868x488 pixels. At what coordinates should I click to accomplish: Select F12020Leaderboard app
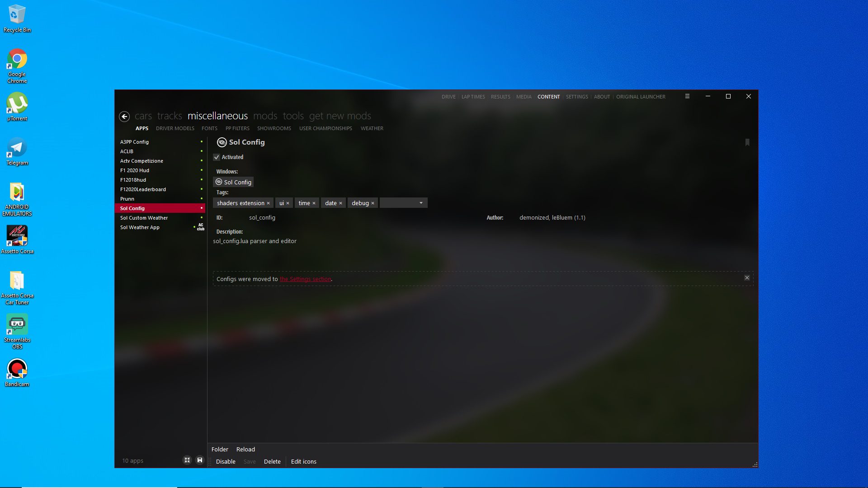pos(160,189)
